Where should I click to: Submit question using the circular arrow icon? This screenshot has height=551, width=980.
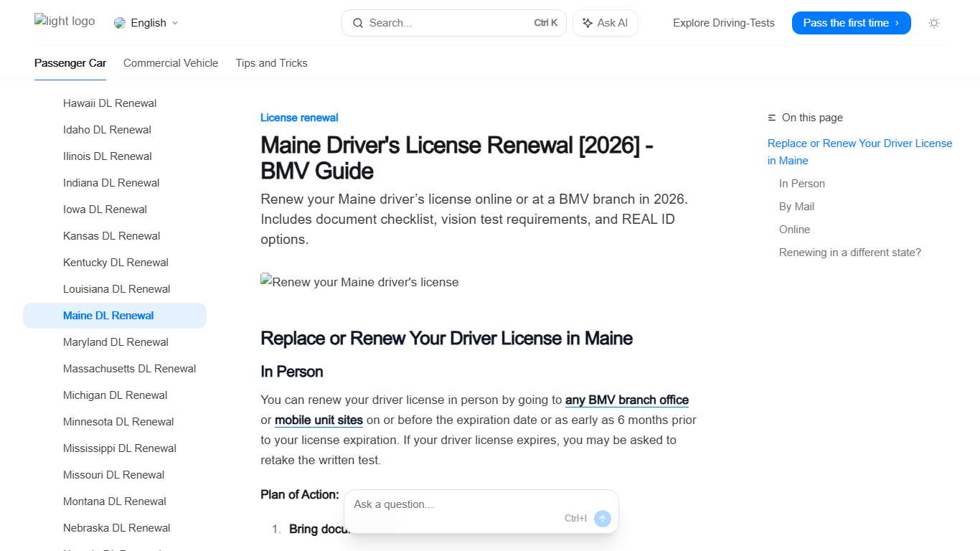click(603, 518)
